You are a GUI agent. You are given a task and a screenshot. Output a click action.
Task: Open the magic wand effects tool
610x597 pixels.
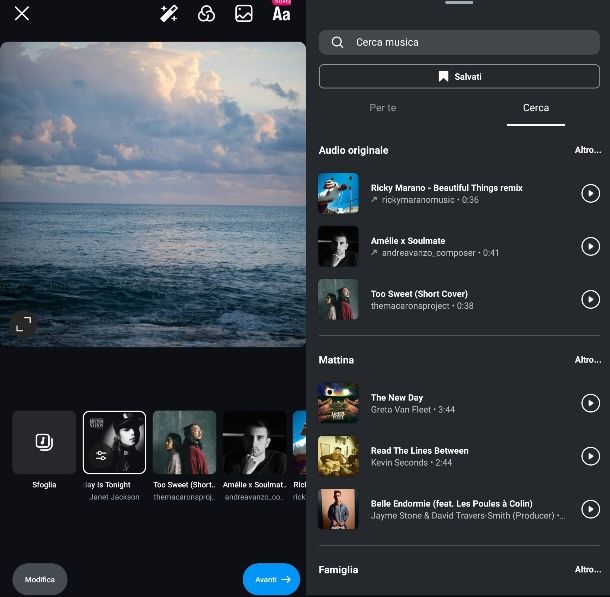169,14
